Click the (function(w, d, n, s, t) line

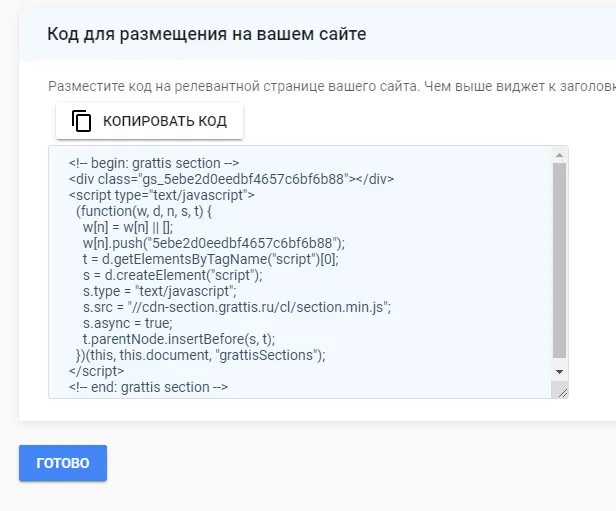[144, 211]
